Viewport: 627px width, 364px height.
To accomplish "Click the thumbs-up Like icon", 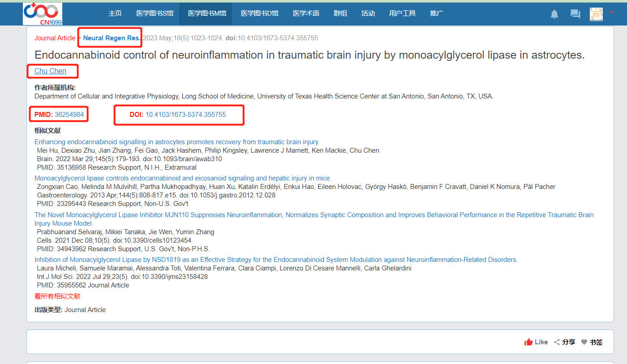I will [528, 342].
